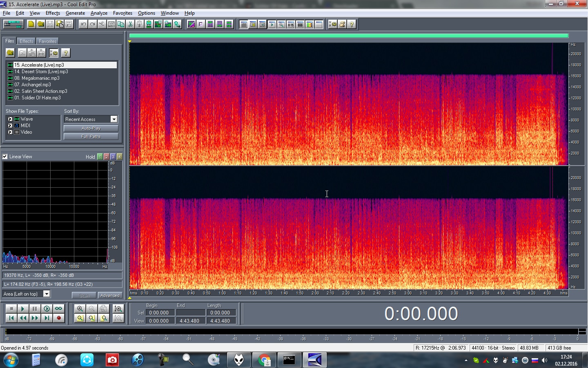Switch to the Favorites tab in the side panel
Viewport: 588px width, 368px height.
tap(47, 41)
